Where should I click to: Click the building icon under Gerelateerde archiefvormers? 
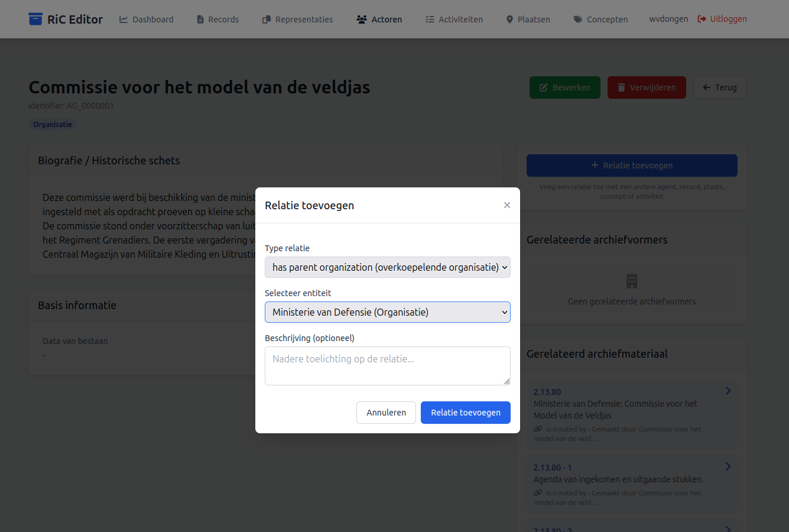[x=632, y=281]
